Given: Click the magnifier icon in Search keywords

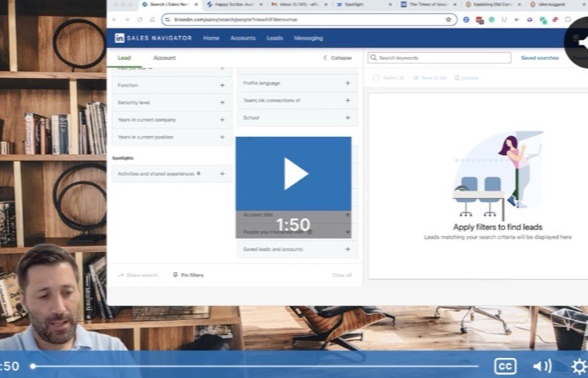Looking at the screenshot, I should point(373,58).
